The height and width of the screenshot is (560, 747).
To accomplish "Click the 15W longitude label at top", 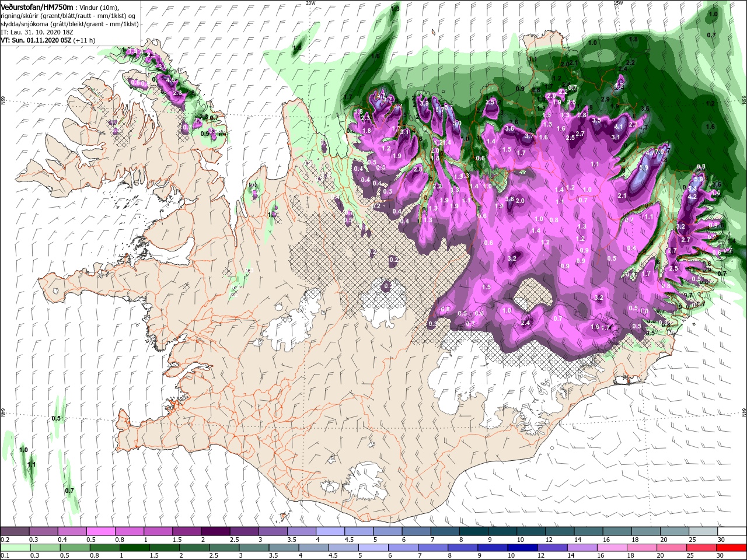I will [617, 2].
